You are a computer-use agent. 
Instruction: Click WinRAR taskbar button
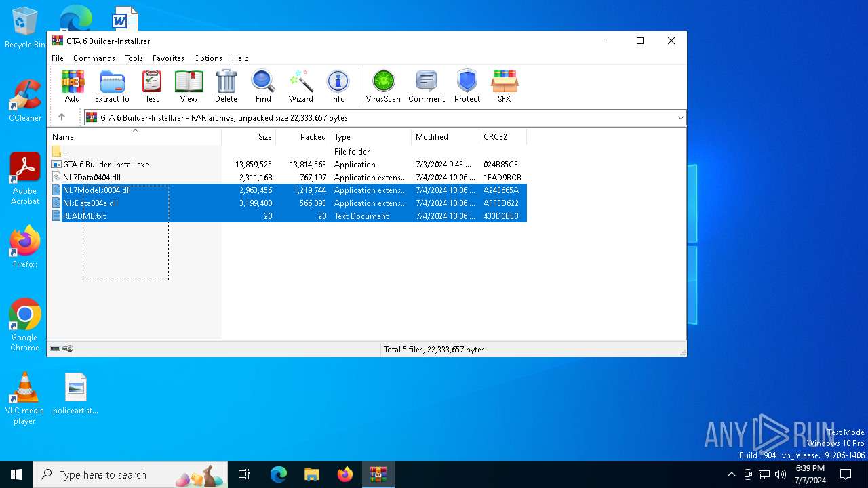click(x=378, y=474)
